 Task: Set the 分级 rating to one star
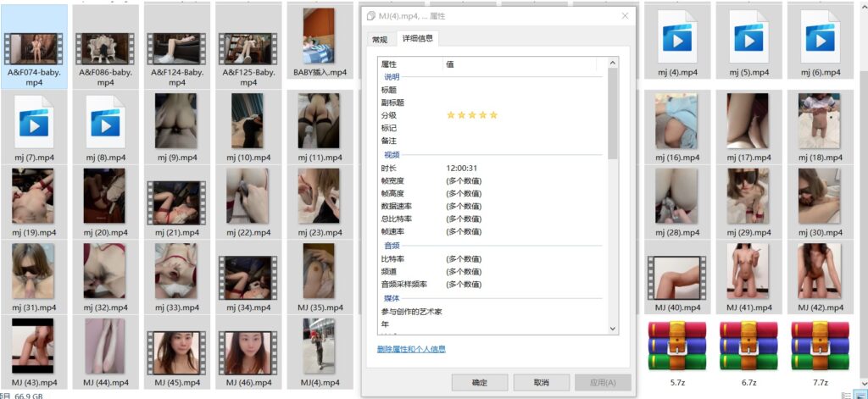point(451,115)
